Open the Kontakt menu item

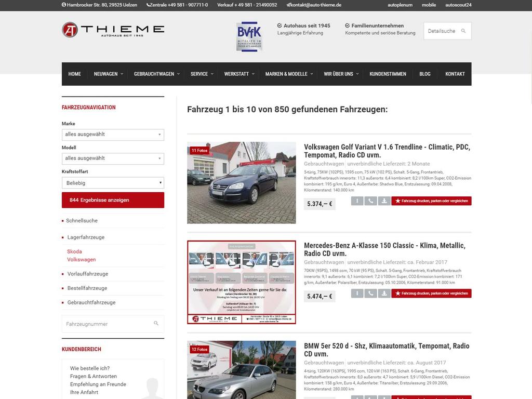click(455, 74)
